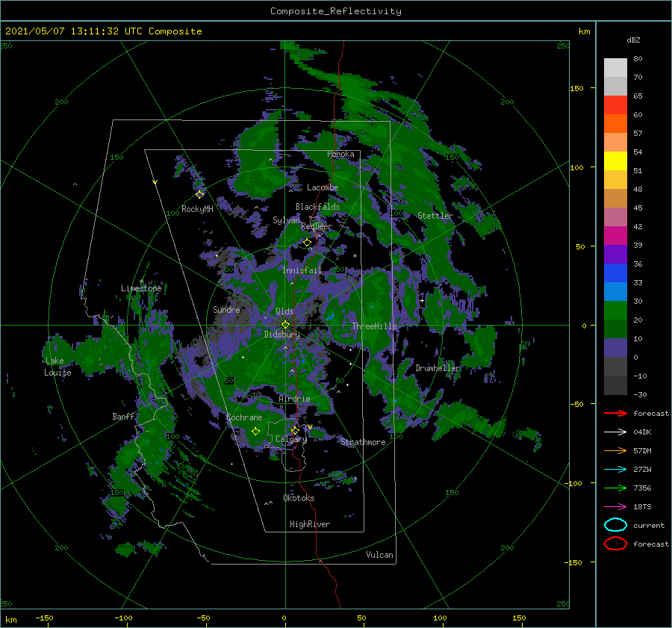This screenshot has height=628, width=672.
Task: Click the yellow diamond marker above Calgary
Action: 295,430
